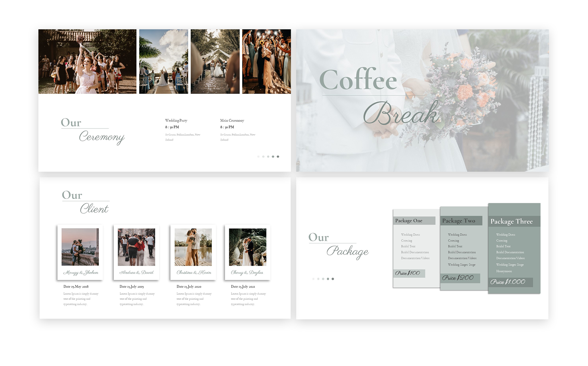
Task: Open Andrea & David polaroid photo
Action: [136, 247]
